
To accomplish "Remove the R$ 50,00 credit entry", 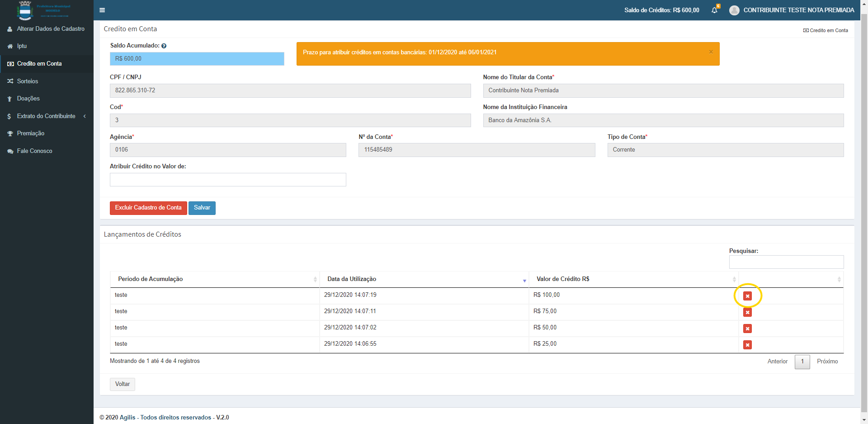I will click(x=747, y=329).
